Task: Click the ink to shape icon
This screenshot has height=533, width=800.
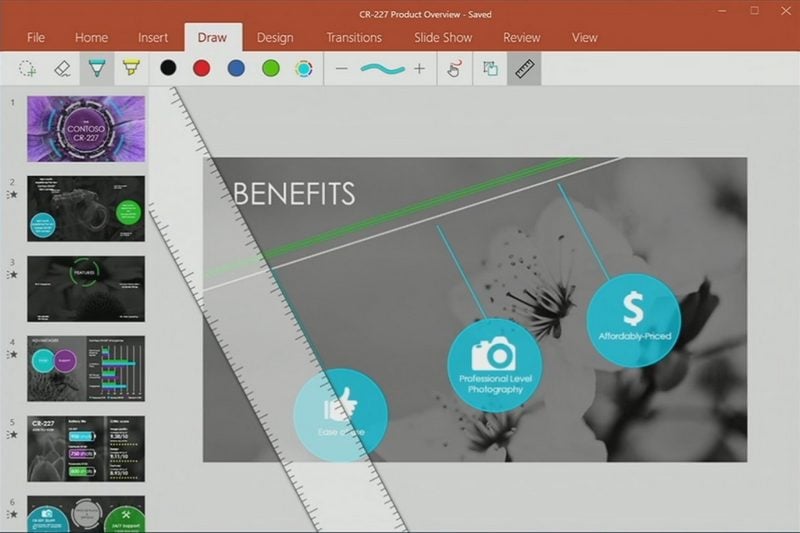Action: pyautogui.click(x=490, y=68)
